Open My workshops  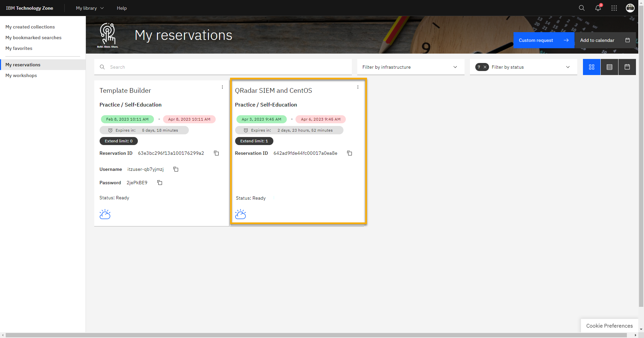[21, 75]
